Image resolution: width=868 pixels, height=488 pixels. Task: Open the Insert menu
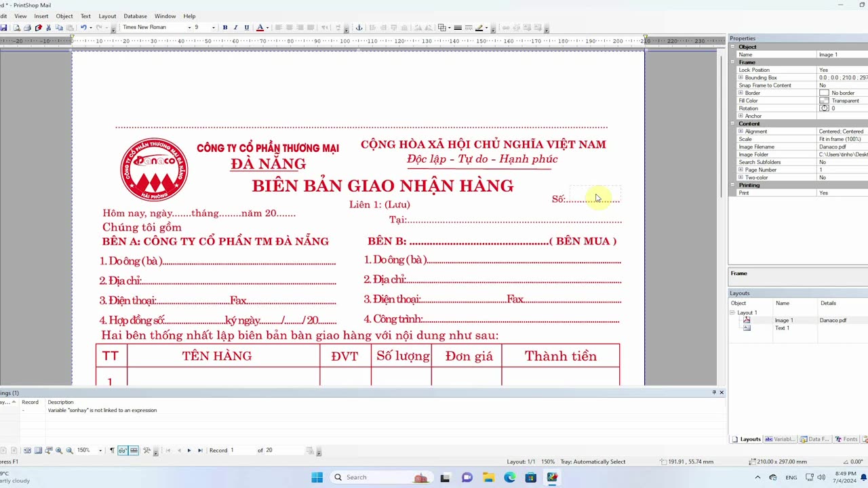(x=41, y=16)
